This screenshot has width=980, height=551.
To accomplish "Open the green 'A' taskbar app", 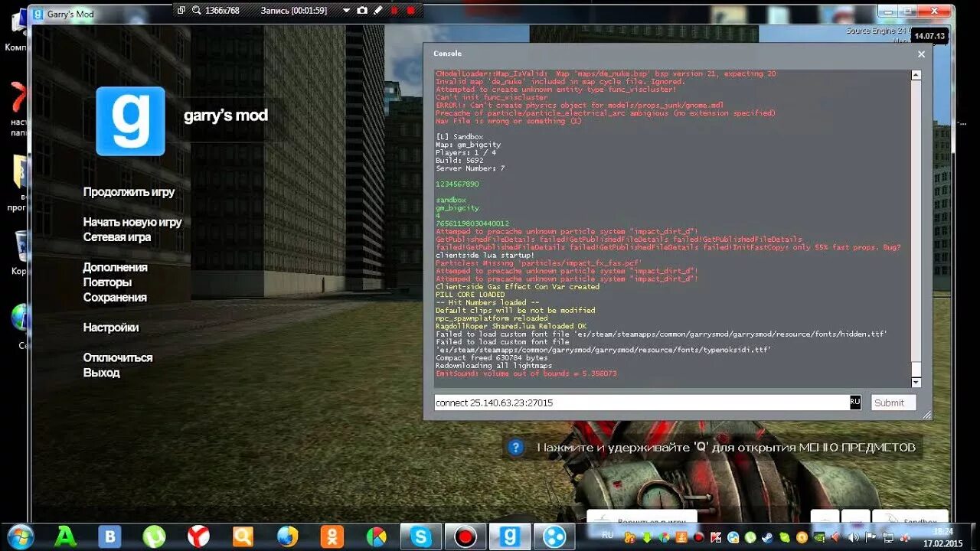I will tap(66, 537).
